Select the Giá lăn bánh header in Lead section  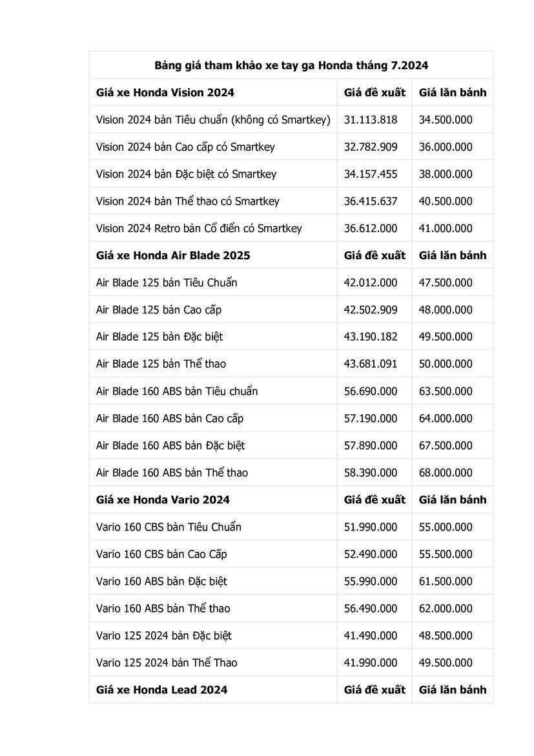click(x=453, y=690)
